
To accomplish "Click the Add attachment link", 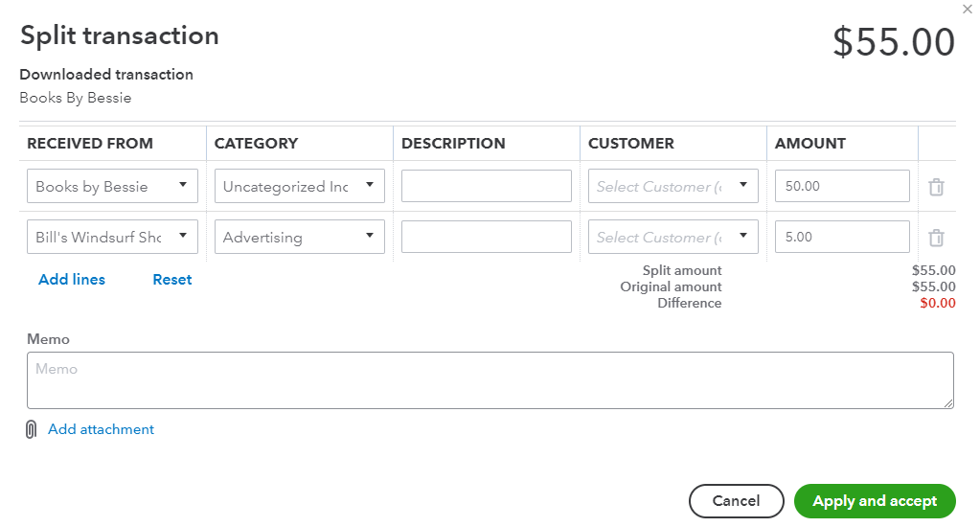I will (x=102, y=429).
